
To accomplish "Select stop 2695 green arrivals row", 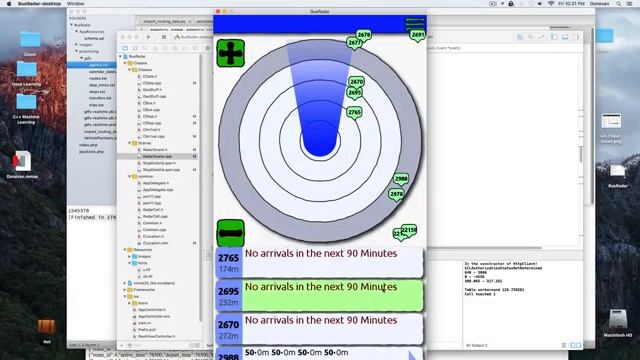I will [320, 296].
